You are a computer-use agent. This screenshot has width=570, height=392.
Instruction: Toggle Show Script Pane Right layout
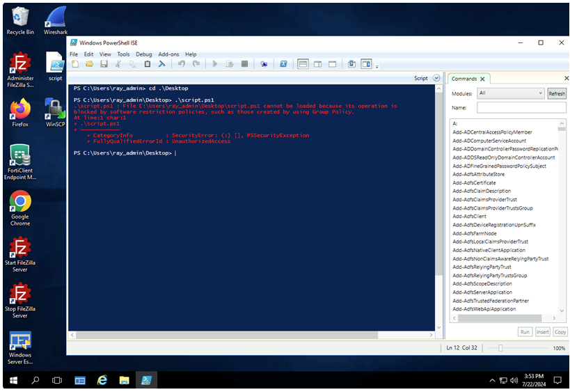point(317,64)
